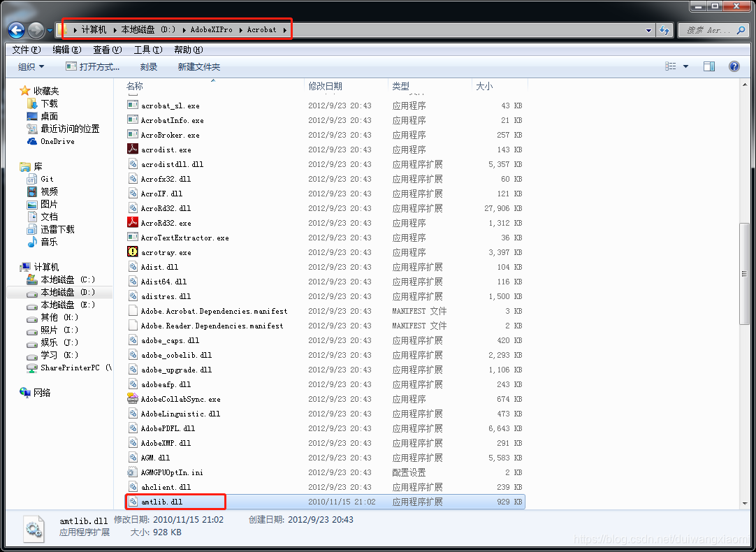Click the acrotray.exe warning-style icon
The width and height of the screenshot is (756, 552).
point(133,252)
